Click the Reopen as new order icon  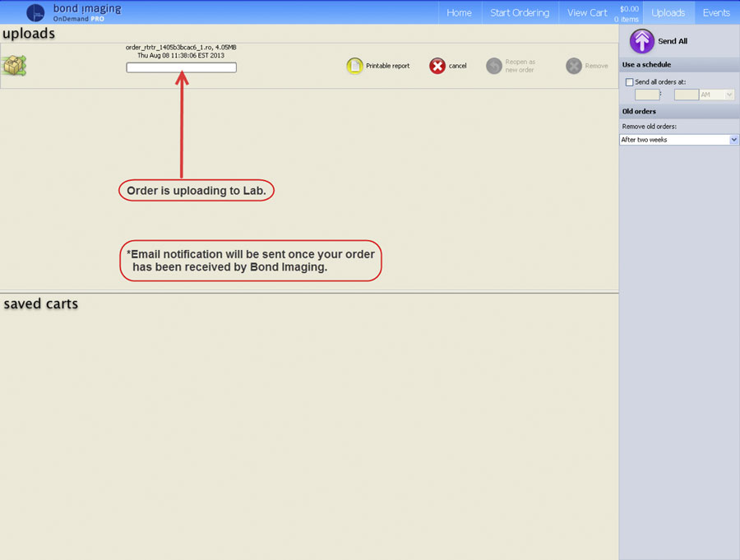(493, 66)
